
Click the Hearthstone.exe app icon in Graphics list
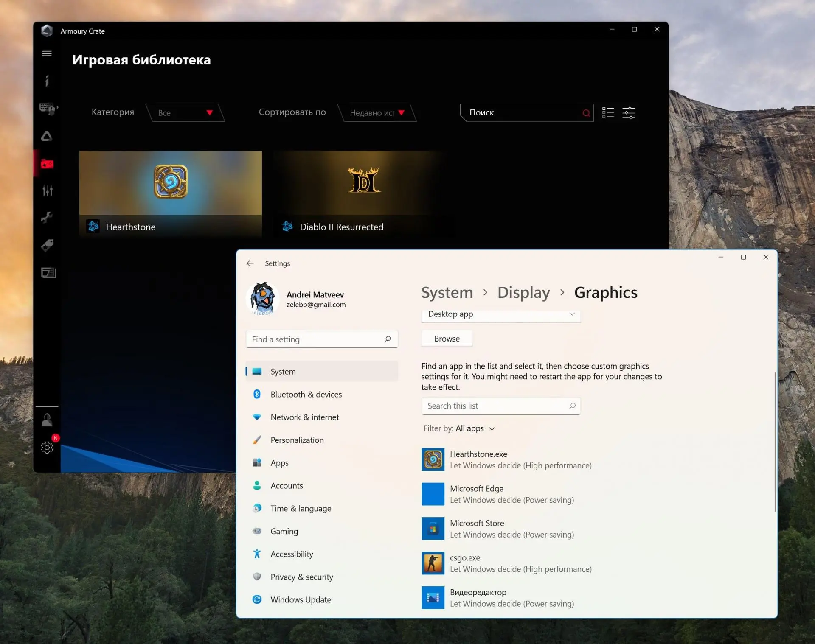433,459
